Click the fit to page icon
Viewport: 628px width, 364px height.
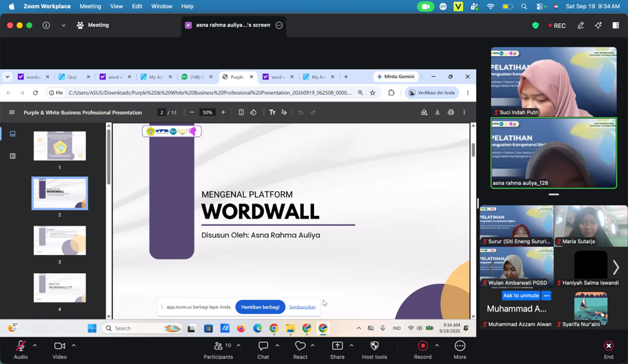[x=241, y=112]
